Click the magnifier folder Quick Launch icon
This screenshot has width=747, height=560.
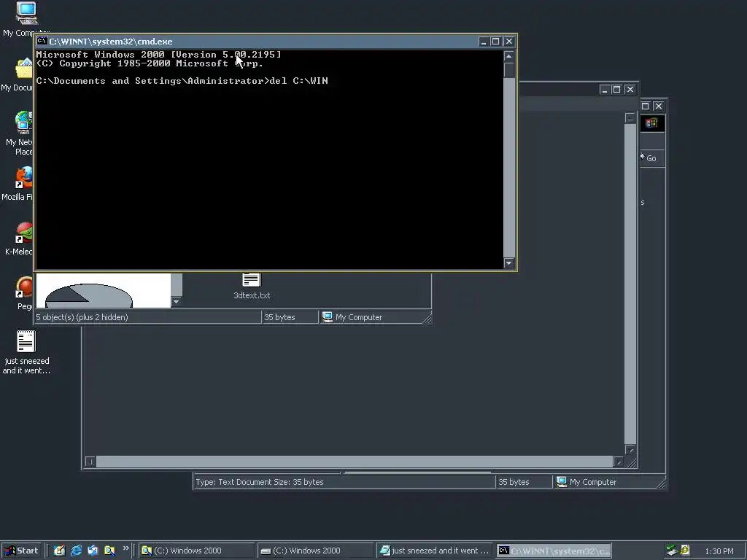(109, 551)
